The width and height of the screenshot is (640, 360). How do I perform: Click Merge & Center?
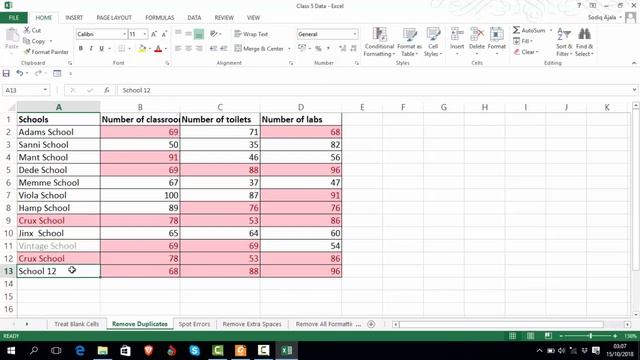[259, 49]
